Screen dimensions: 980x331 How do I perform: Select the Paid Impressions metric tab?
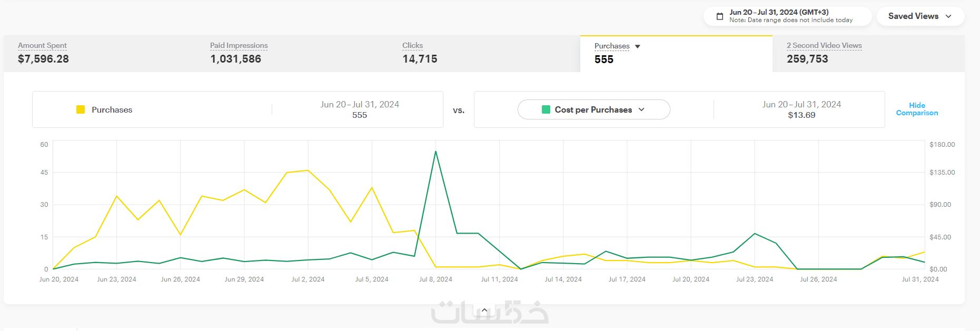[x=239, y=53]
